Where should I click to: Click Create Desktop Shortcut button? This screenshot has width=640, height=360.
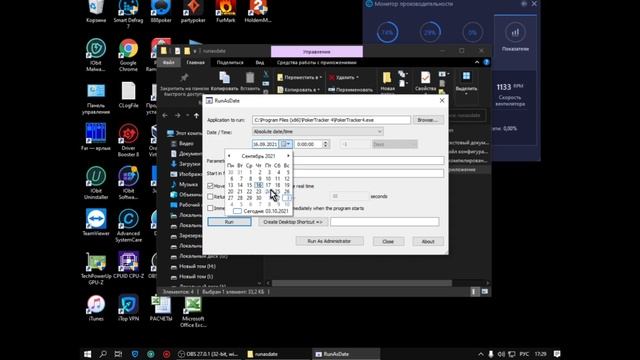[293, 222]
